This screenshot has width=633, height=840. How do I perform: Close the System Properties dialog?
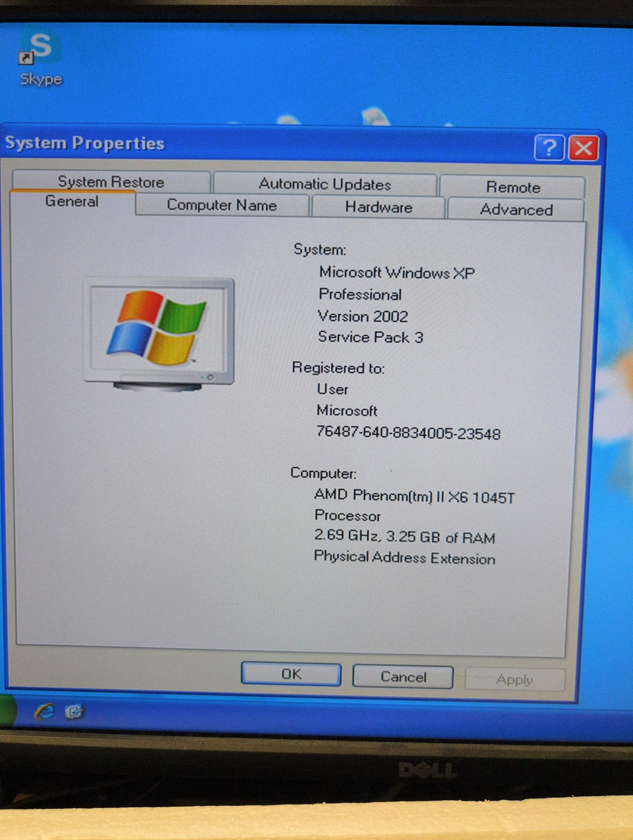583,148
